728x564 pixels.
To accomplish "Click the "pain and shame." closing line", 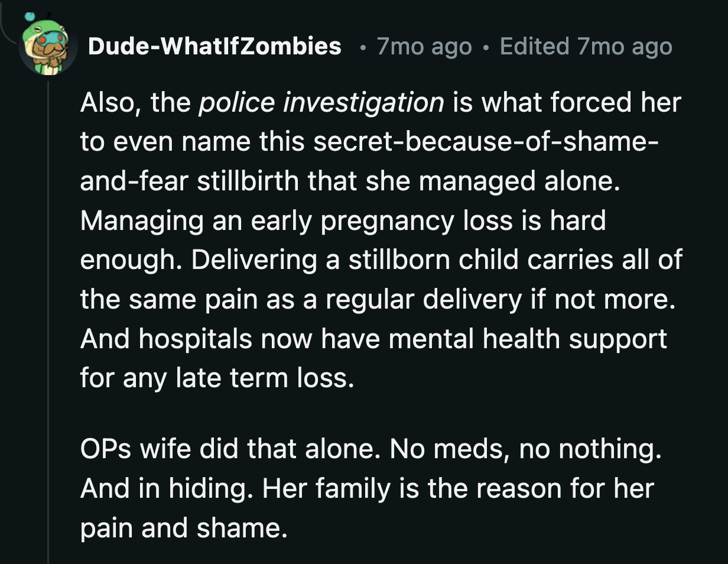I will [x=183, y=527].
